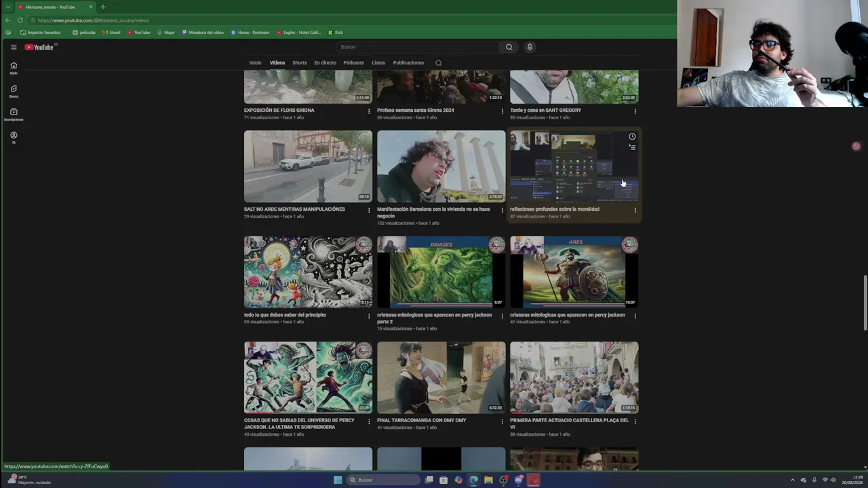Open the browser tab list dropdown
This screenshot has height=488, width=868.
click(8, 7)
